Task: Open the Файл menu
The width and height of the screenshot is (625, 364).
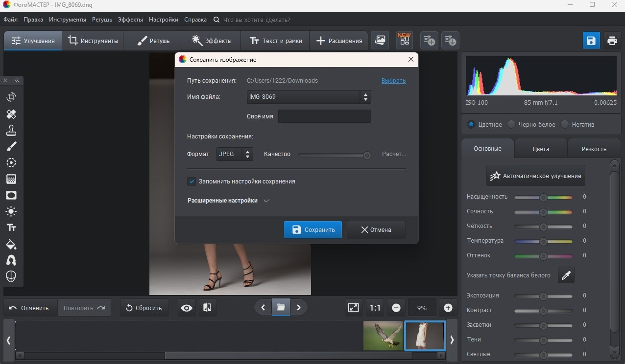Action: click(10, 20)
